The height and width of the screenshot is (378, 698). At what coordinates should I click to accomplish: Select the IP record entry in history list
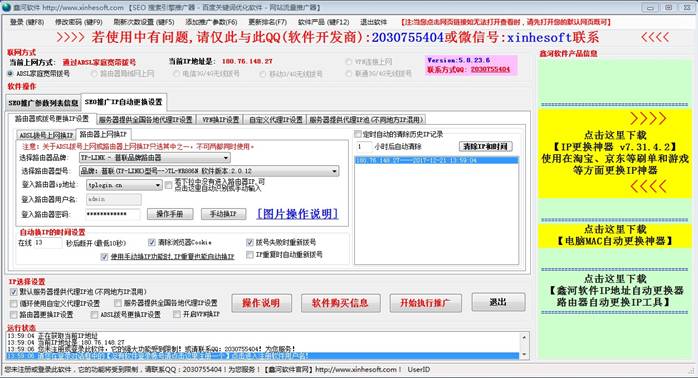437,160
